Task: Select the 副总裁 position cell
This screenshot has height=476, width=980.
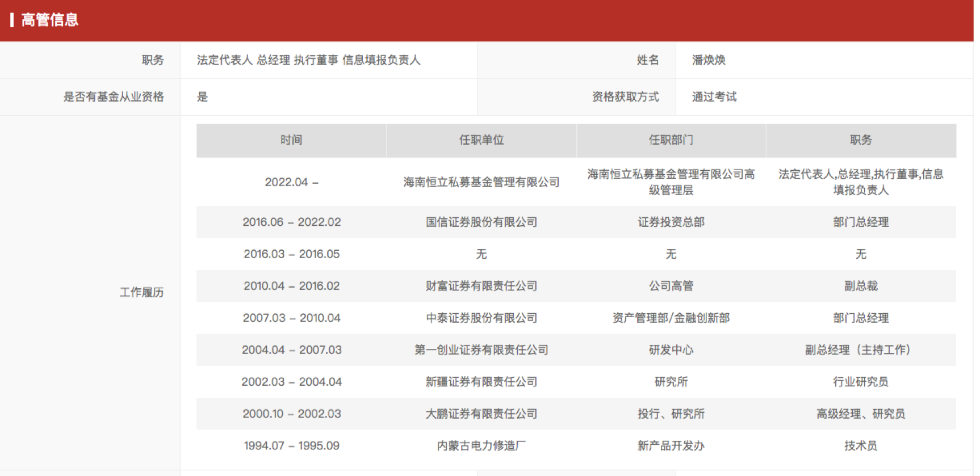Action: coord(861,286)
